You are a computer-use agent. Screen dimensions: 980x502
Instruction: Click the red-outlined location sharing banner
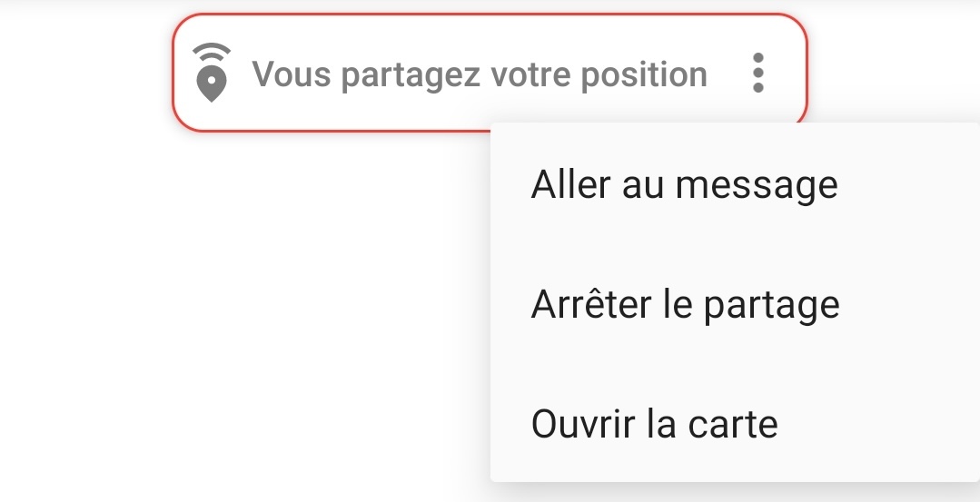coord(490,73)
